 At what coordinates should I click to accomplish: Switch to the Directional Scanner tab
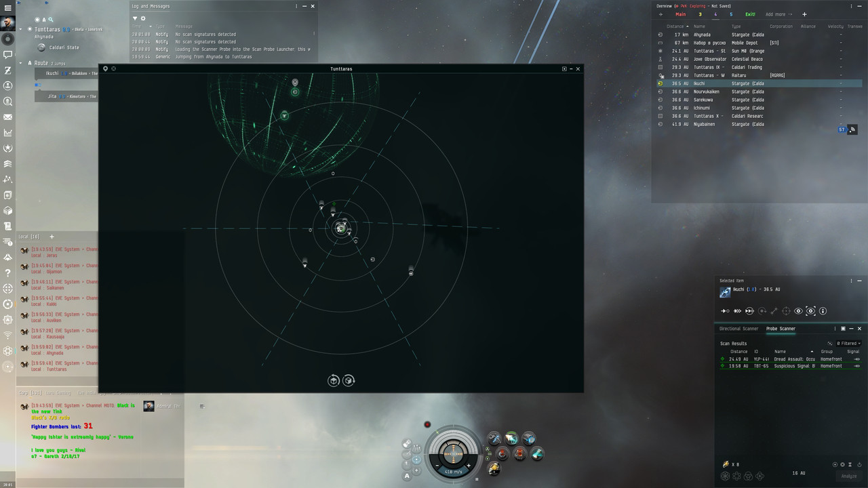[738, 329]
